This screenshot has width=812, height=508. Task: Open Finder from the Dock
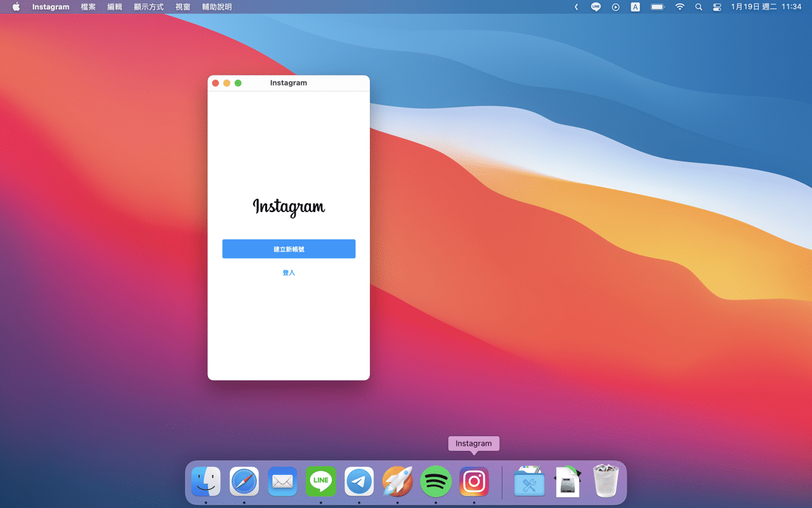tap(206, 482)
